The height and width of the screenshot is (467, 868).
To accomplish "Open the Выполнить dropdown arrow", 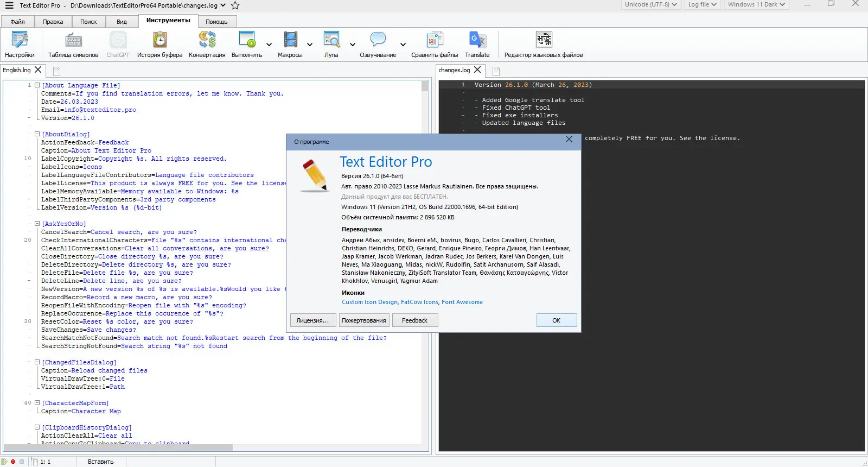I will (x=269, y=45).
